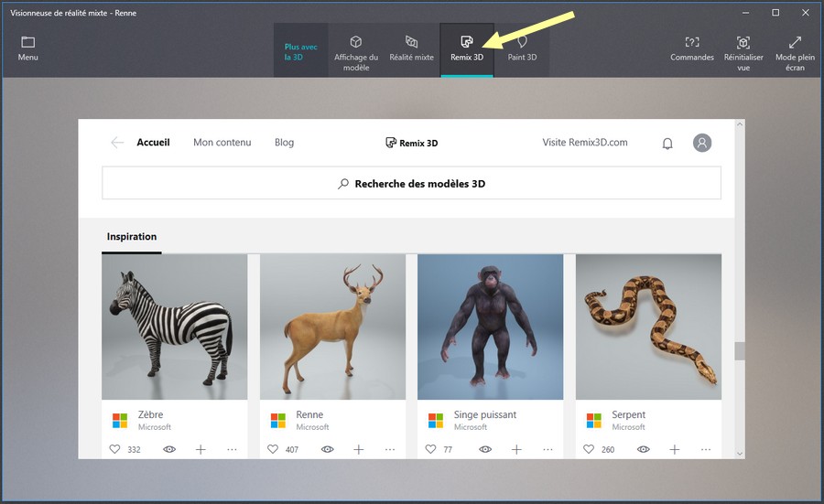Add Renne with the plus icon
The height and width of the screenshot is (504, 824).
(358, 449)
